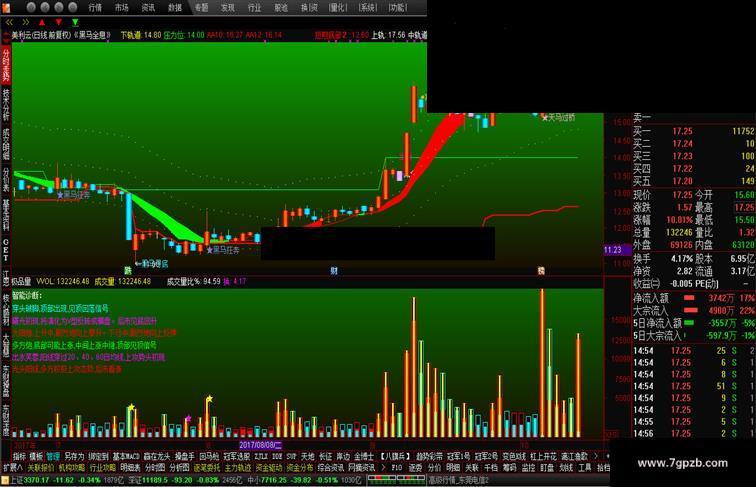
Task: Click the 关联报价 button
Action: tap(41, 468)
